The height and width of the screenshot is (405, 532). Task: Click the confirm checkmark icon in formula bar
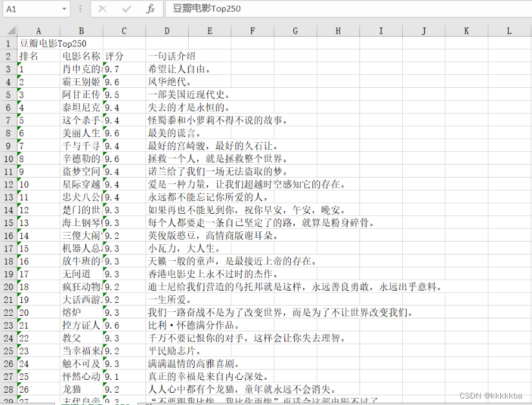point(126,9)
